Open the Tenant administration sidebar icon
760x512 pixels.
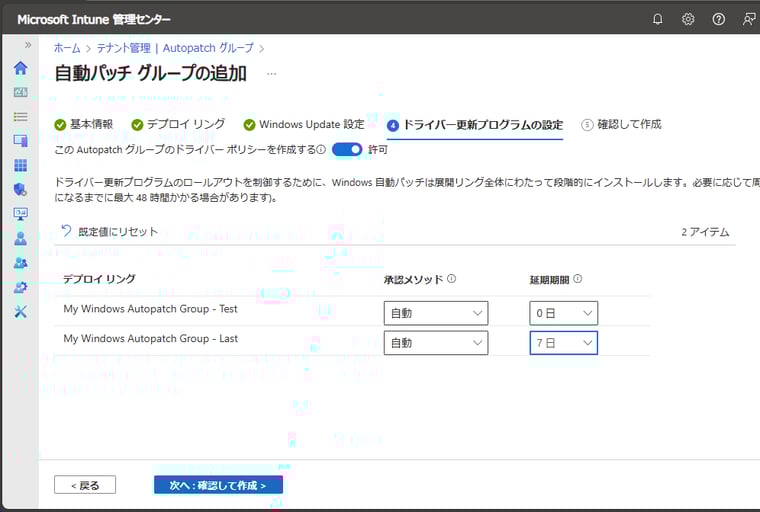[x=20, y=287]
